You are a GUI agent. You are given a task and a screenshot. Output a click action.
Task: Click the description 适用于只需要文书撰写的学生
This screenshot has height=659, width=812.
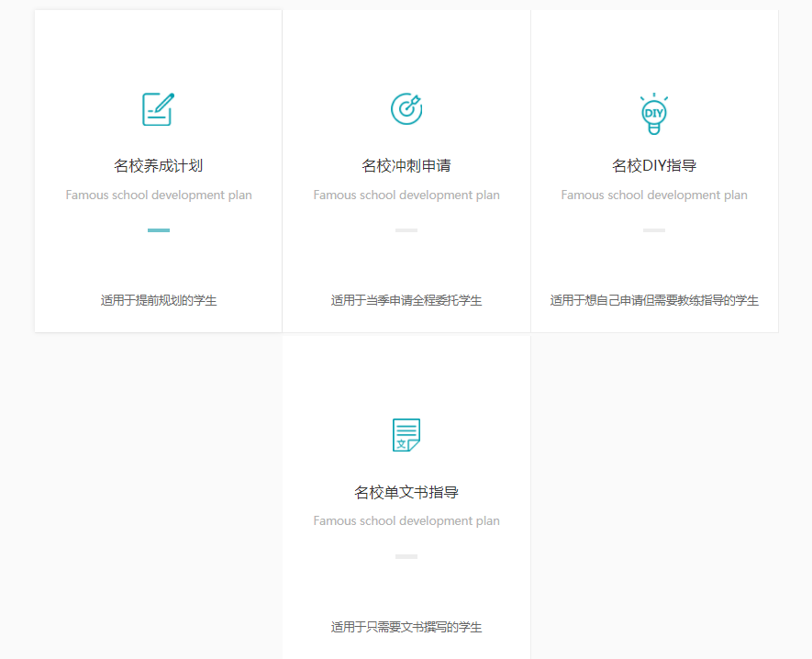click(406, 627)
